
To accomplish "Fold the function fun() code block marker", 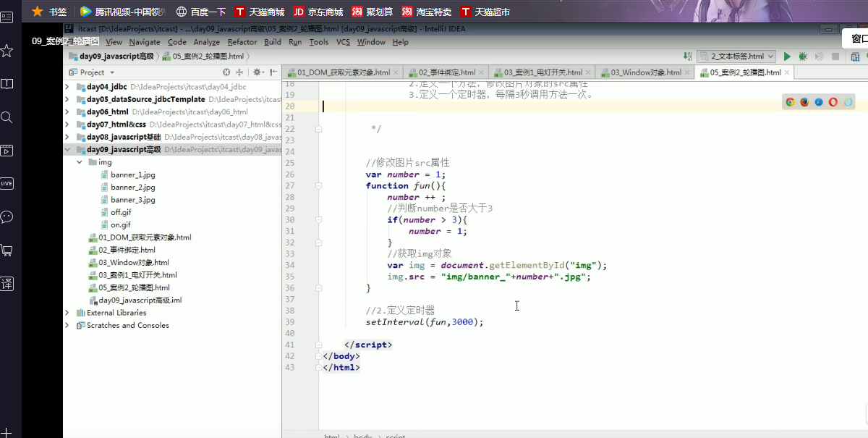I will point(318,186).
